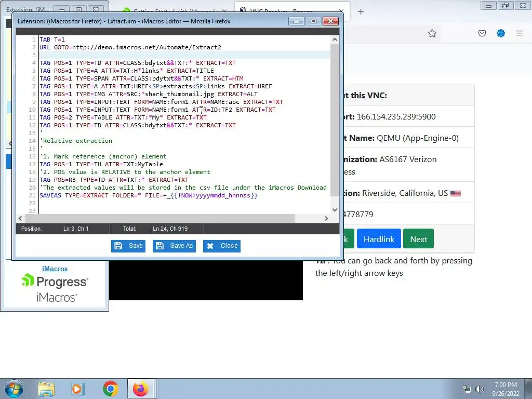Click the Hardlink button on the VNC page
Image resolution: width=532 pixels, height=399 pixels.
379,239
